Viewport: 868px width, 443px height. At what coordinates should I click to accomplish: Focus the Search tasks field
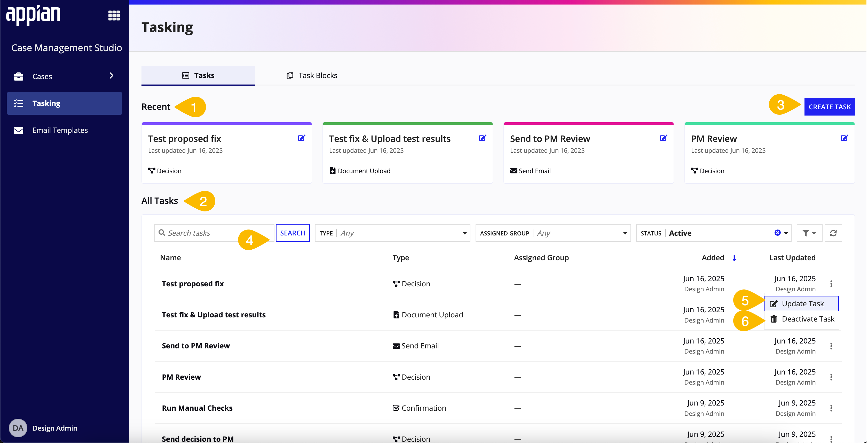point(214,233)
